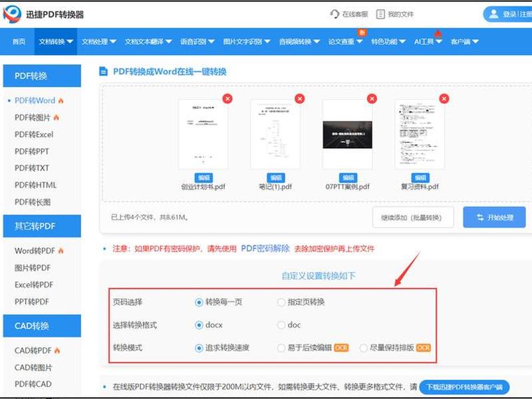
Task: Click the 迅捷PDF转换器 logo icon
Action: (12, 14)
